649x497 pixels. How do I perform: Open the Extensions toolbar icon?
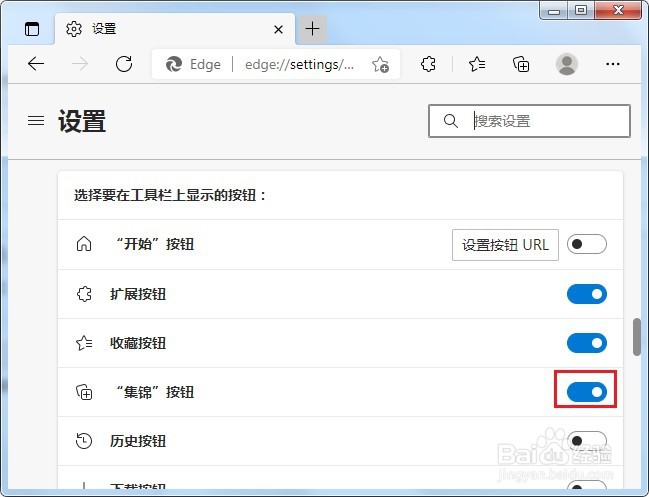[x=428, y=64]
